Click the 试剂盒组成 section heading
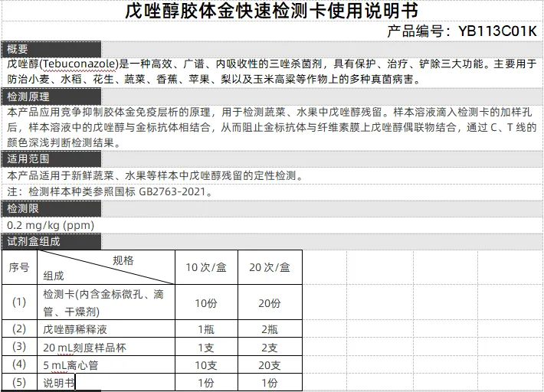544x392 pixels. pos(33,241)
